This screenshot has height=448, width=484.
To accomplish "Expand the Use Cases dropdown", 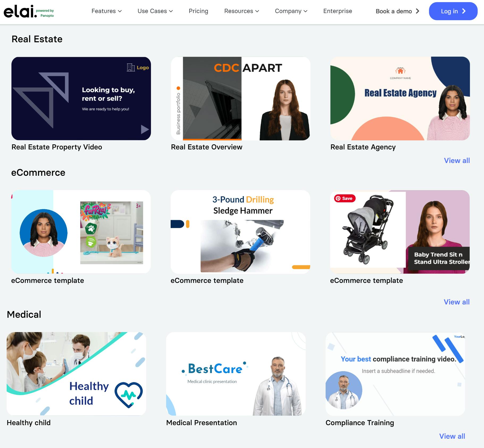I will coord(155,11).
